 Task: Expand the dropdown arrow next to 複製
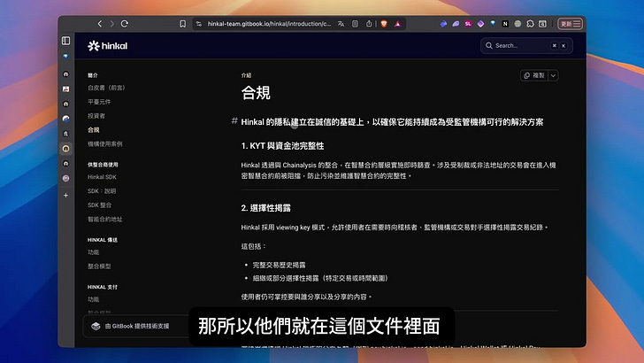click(x=553, y=75)
